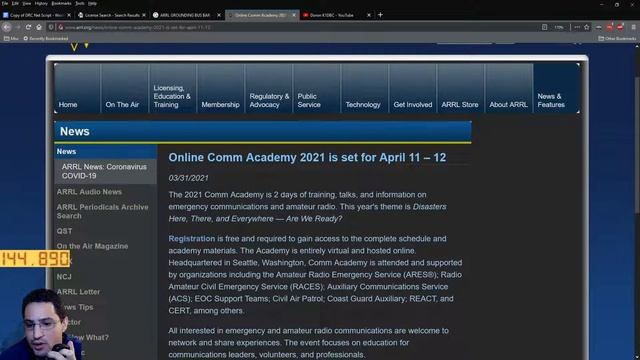The height and width of the screenshot is (360, 640).
Task: Open the Bookmarks menu
Action: click(61, 3)
